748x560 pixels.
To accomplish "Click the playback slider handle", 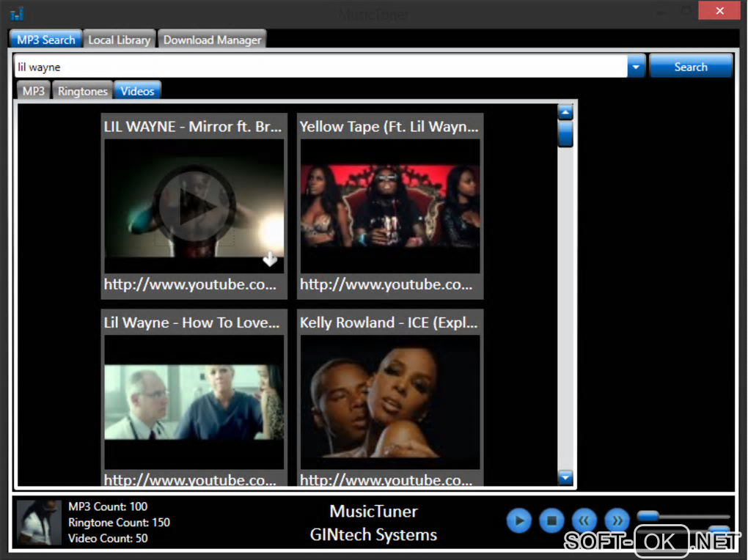I will [648, 515].
